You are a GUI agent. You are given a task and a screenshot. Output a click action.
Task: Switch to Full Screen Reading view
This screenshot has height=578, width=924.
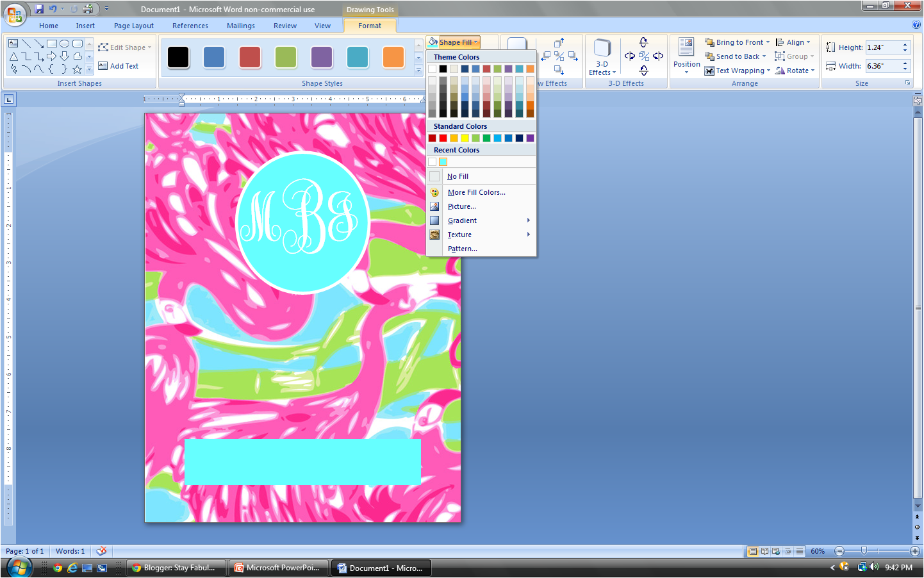click(764, 551)
